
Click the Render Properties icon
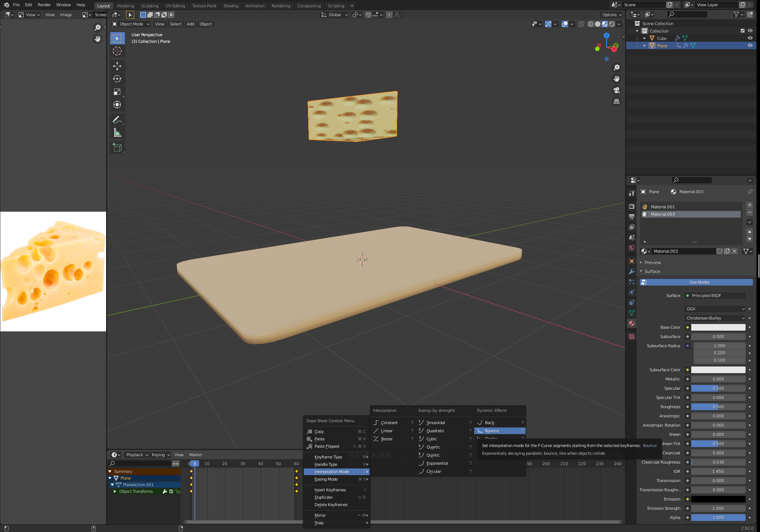click(632, 206)
